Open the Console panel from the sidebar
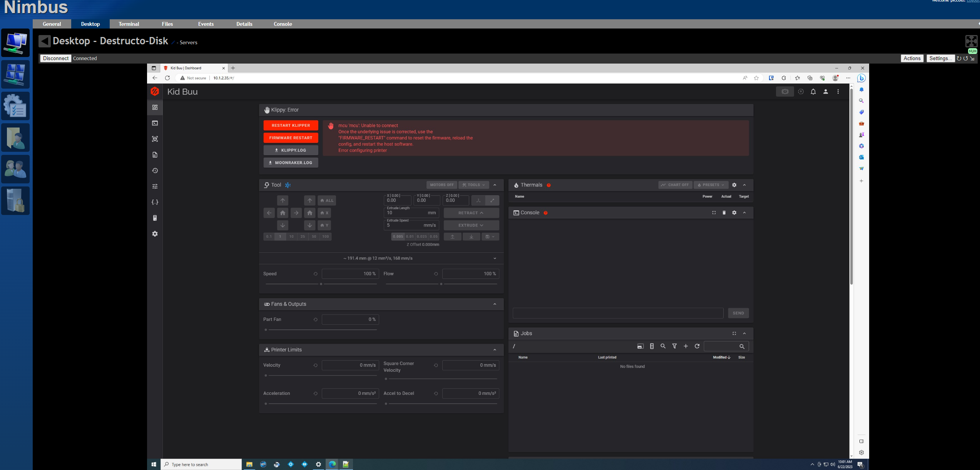This screenshot has width=980, height=470. click(155, 123)
